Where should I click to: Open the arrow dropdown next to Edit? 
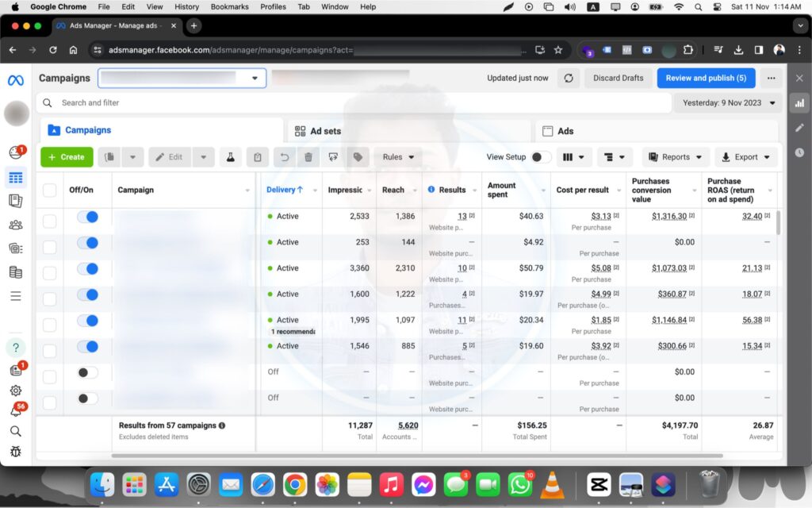point(204,157)
